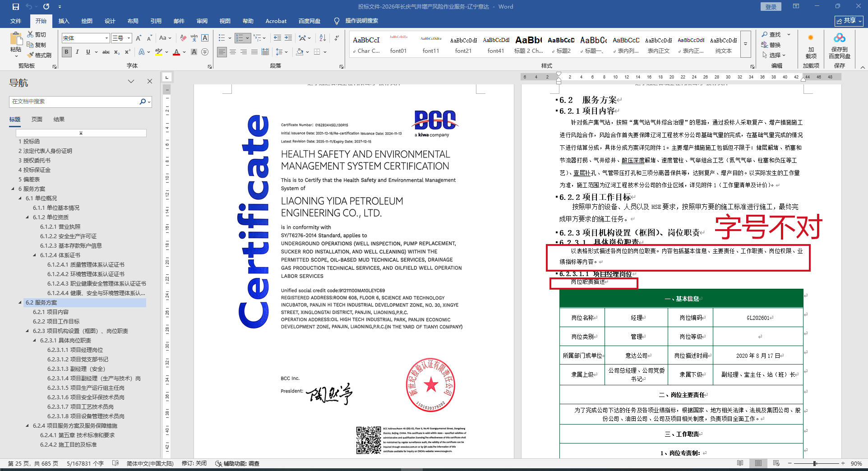
Task: Toggle underline formatting
Action: point(88,52)
